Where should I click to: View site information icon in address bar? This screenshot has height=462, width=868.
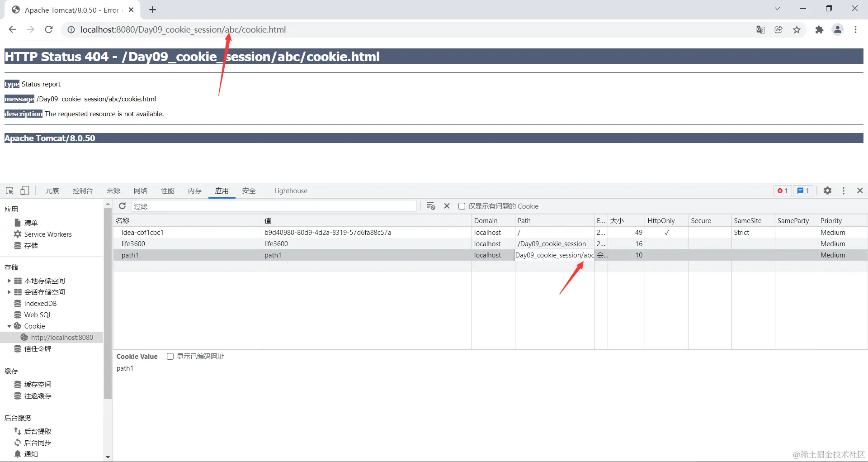coord(71,29)
